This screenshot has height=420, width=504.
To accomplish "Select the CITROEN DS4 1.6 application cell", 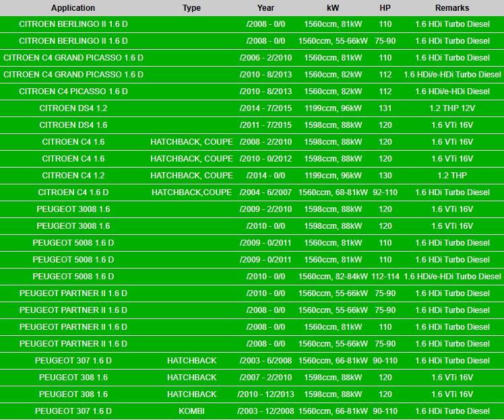I will click(73, 125).
